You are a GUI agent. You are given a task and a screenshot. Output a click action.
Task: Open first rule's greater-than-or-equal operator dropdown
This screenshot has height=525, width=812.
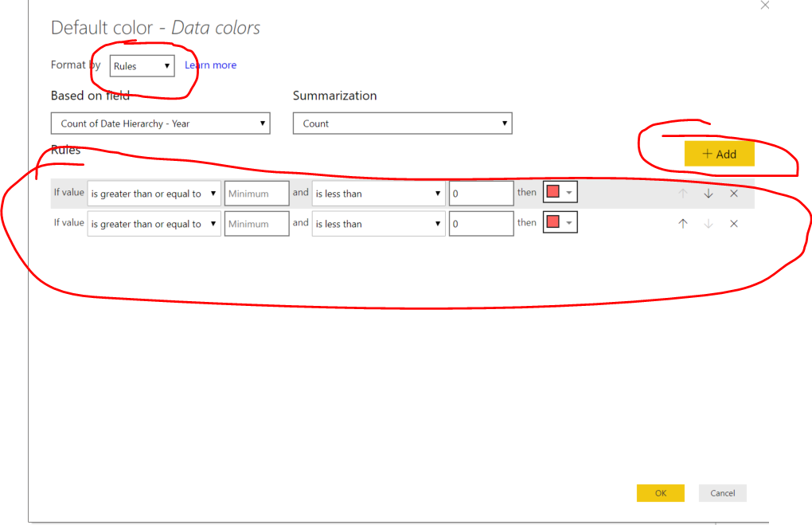(x=154, y=194)
